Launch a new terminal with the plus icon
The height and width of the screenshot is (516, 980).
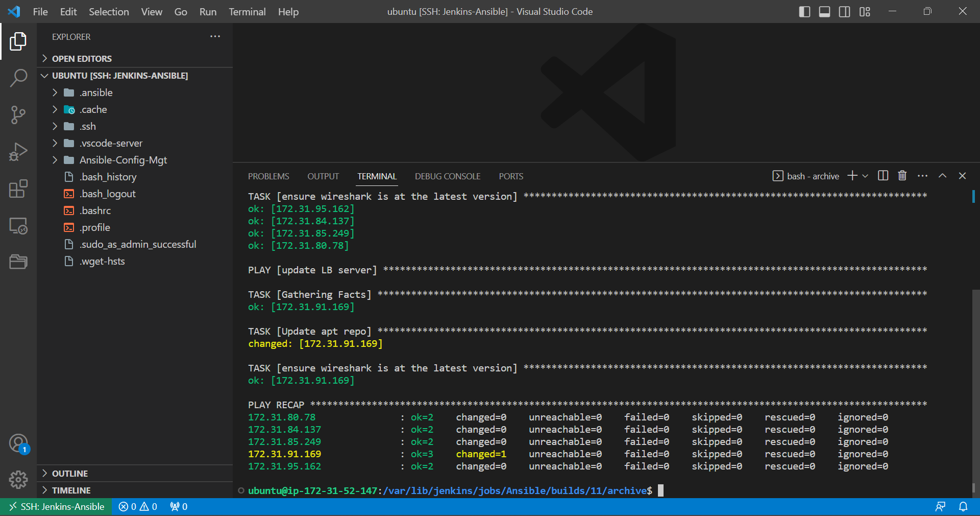[851, 176]
